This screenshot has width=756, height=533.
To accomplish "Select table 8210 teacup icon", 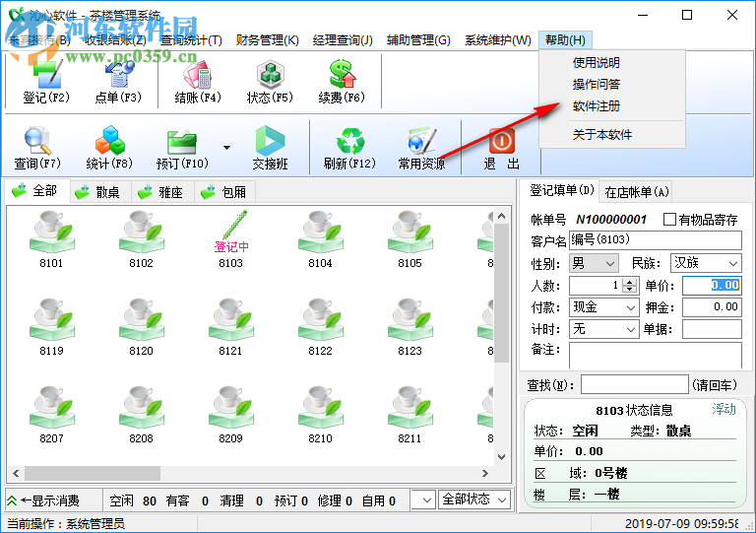I will pos(321,407).
